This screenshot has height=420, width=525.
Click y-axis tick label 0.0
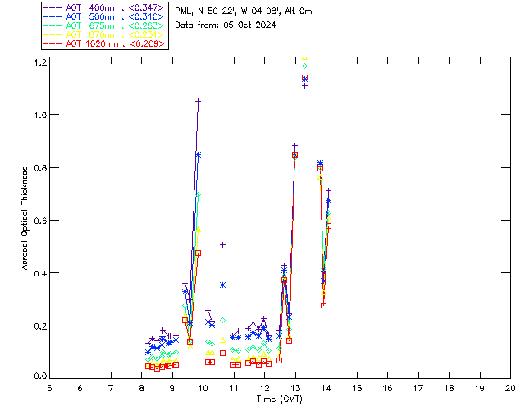[40, 377]
